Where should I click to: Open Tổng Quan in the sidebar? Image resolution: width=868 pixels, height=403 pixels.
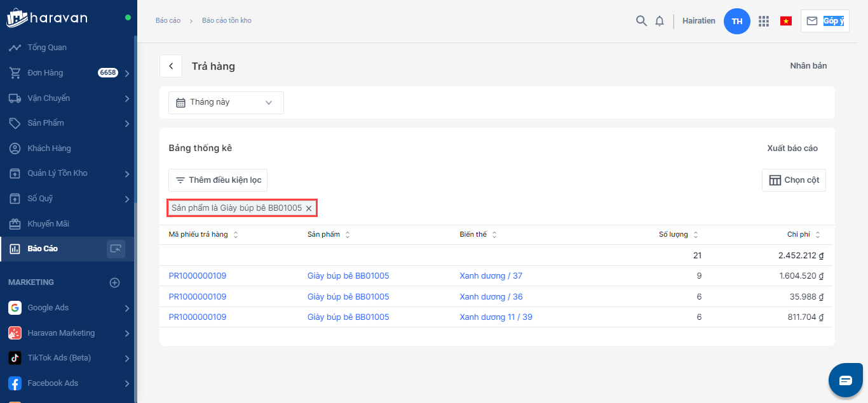point(46,48)
